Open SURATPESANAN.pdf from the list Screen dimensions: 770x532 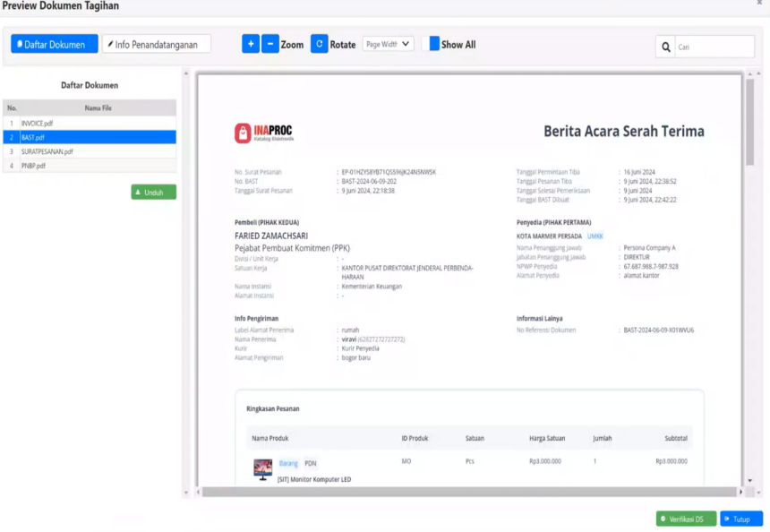pos(47,152)
